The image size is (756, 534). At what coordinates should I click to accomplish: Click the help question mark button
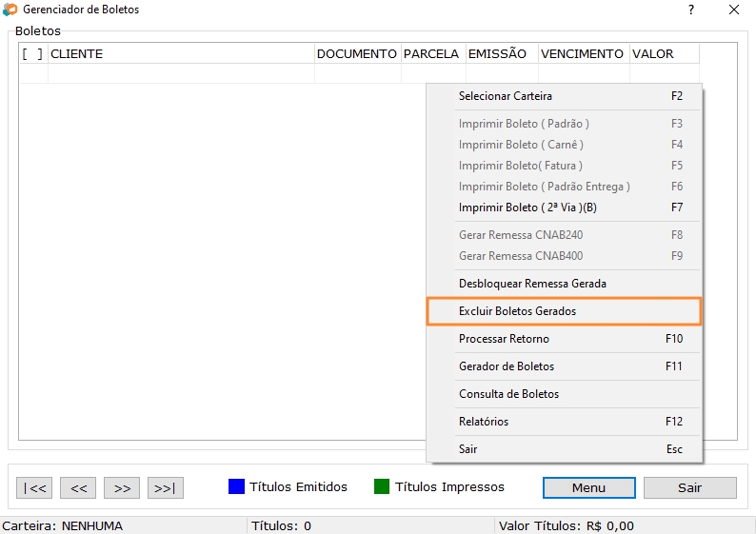tap(690, 10)
